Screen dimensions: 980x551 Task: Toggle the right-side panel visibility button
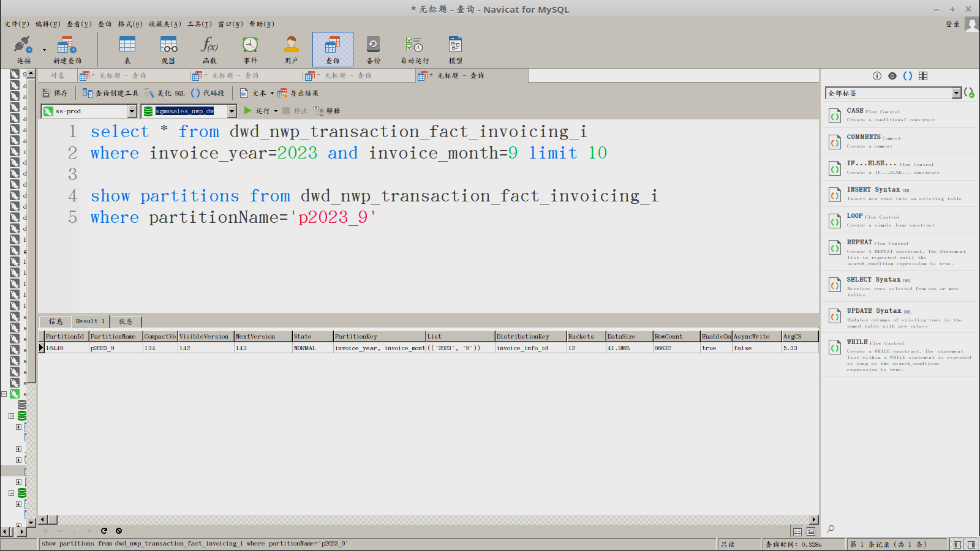click(971, 544)
